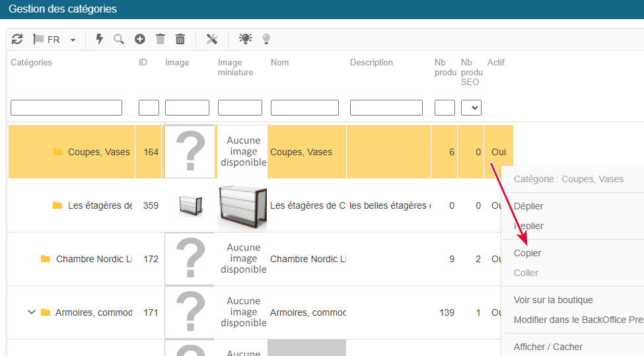This screenshot has height=356, width=644.
Task: Select Afficher / Cacher in context menu
Action: pos(548,347)
